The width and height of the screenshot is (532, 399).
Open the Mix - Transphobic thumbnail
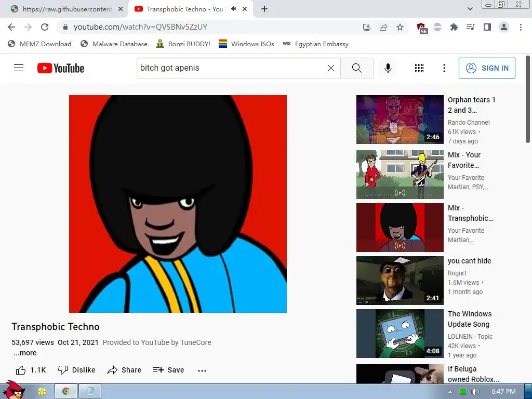[400, 228]
